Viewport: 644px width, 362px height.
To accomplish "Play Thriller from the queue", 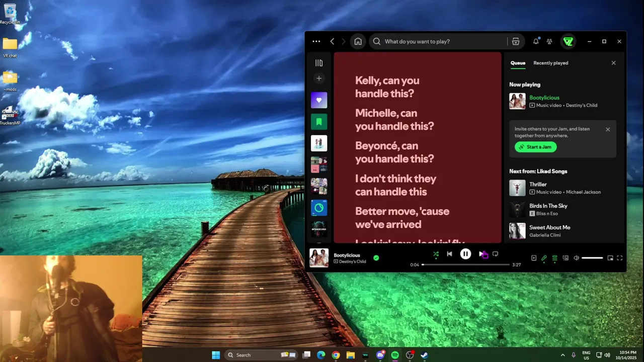I will coord(562,188).
